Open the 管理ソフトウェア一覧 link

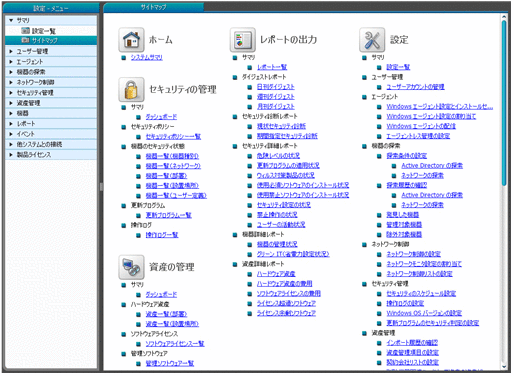(170, 363)
